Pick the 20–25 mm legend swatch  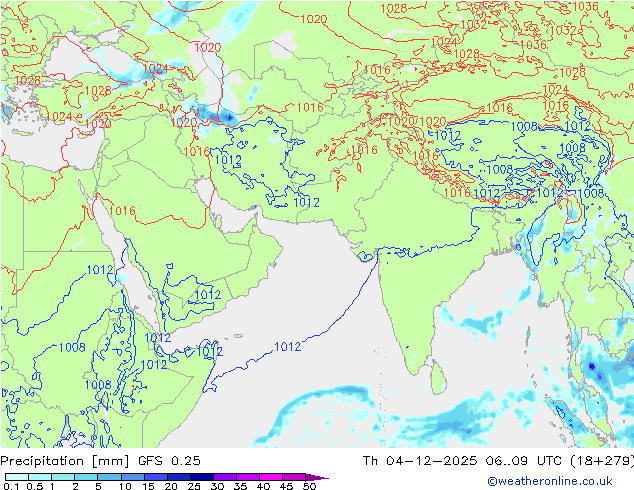pos(178,477)
